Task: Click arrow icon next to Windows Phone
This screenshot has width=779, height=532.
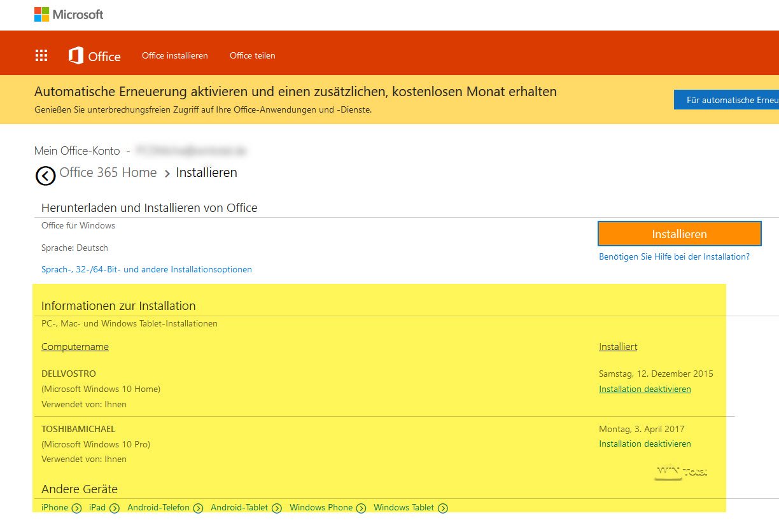Action: click(x=361, y=508)
